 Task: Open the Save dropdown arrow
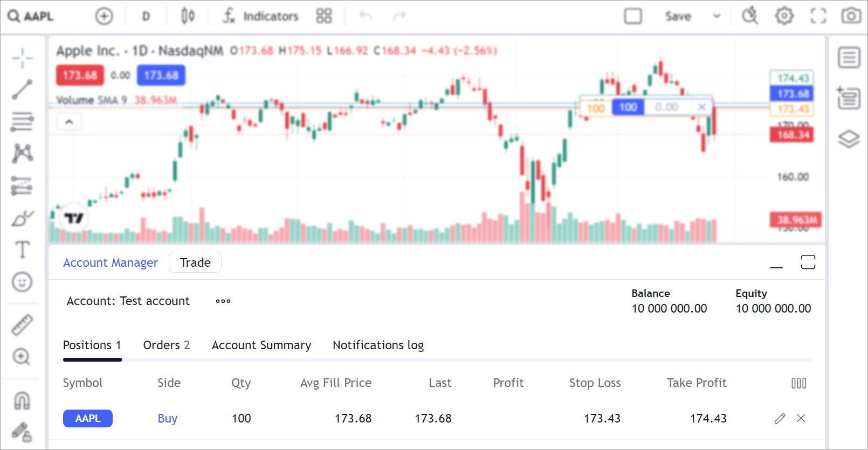pos(717,16)
